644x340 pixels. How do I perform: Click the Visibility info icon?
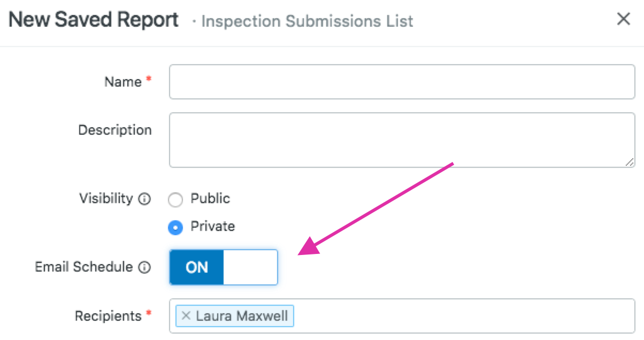144,199
